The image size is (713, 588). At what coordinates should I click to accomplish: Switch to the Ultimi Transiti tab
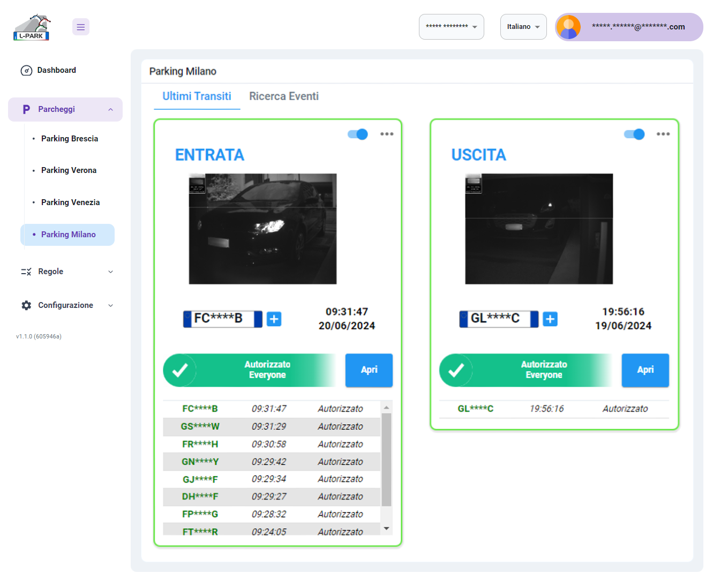point(197,96)
